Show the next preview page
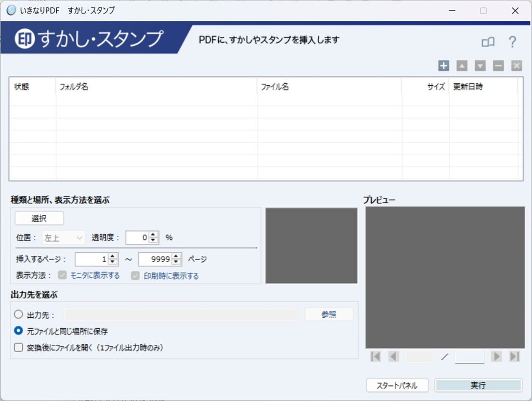Viewport: 532px width, 401px height. [496, 356]
